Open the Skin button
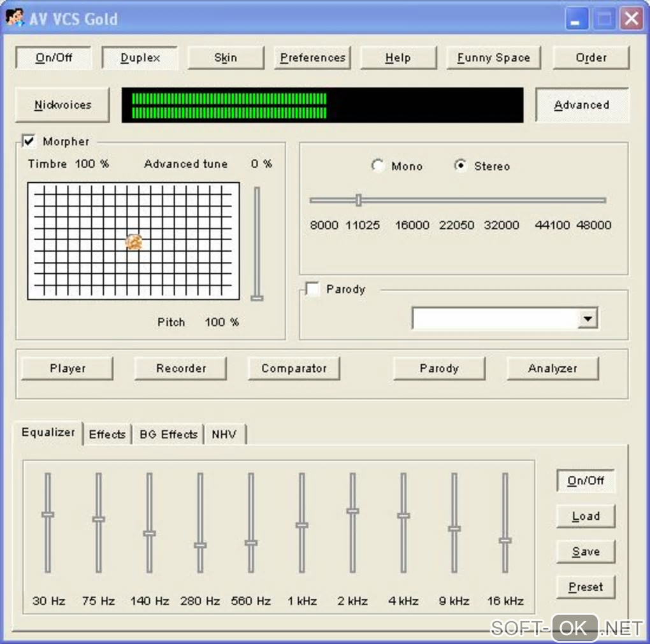The image size is (650, 644). [226, 57]
